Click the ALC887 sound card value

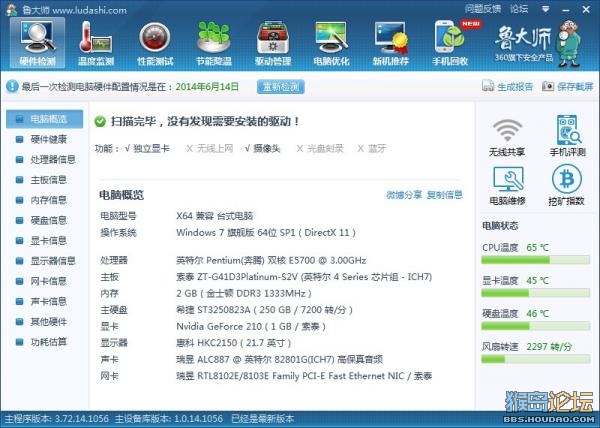point(279,360)
